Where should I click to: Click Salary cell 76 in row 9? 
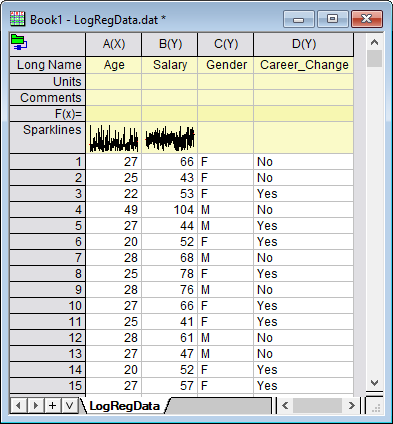tap(170, 290)
